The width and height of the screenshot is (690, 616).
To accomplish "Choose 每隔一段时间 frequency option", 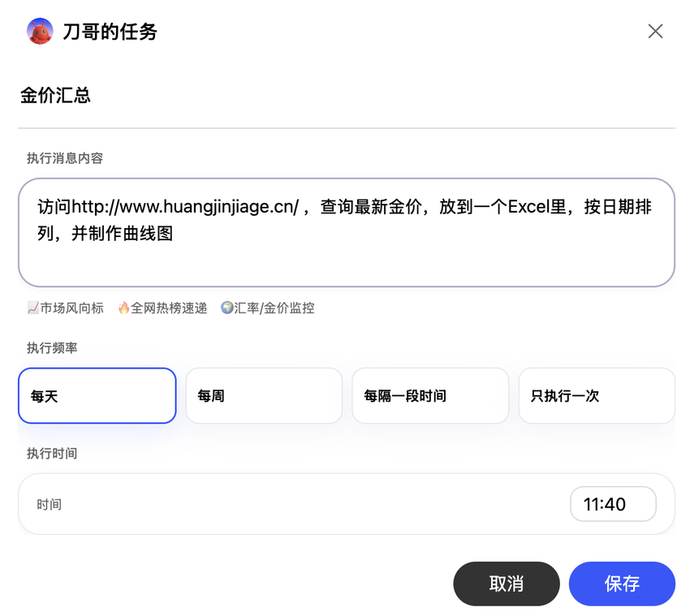I will coord(430,395).
